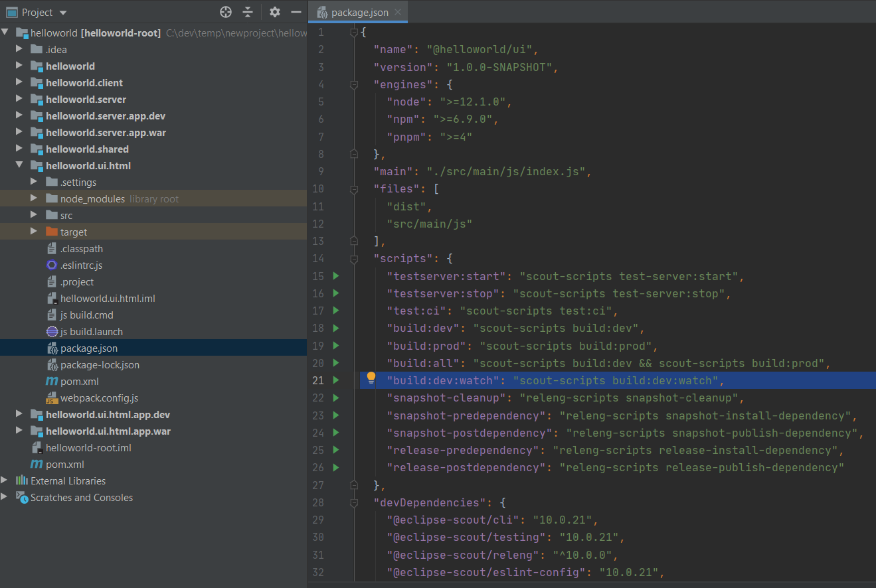The width and height of the screenshot is (876, 588).
Task: Locate current file with the crosshair icon
Action: 226,12
